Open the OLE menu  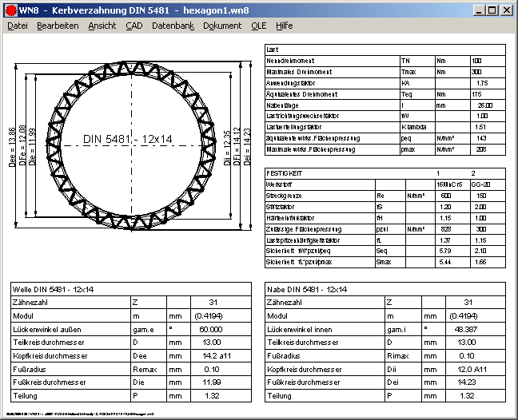(258, 26)
